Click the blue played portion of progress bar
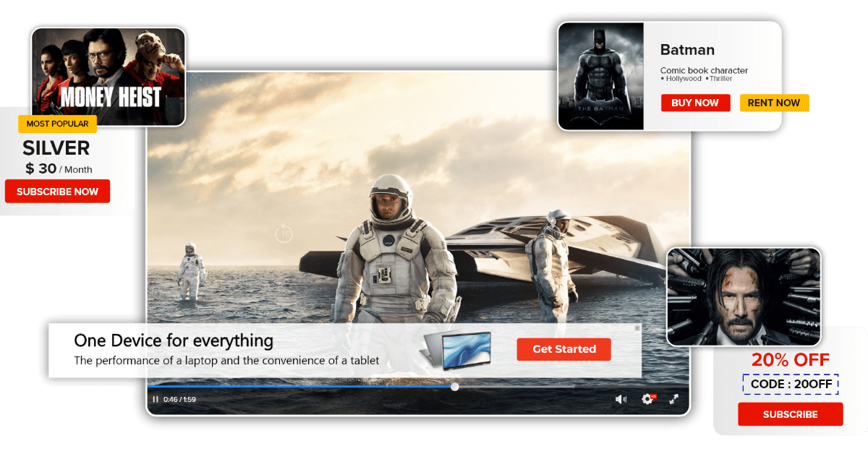Screen dimensions: 868x454 pyautogui.click(x=299, y=387)
